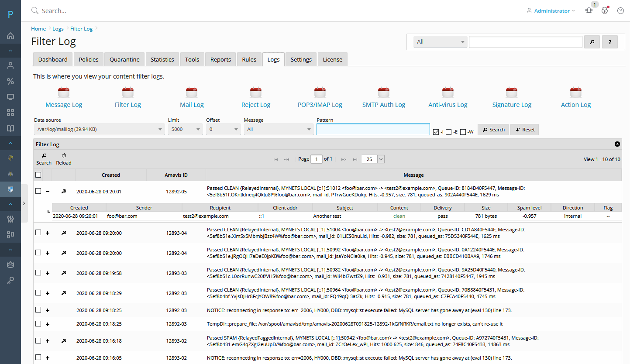Click the Reload icon in the Filter Log panel
This screenshot has height=364, width=630.
64,155
